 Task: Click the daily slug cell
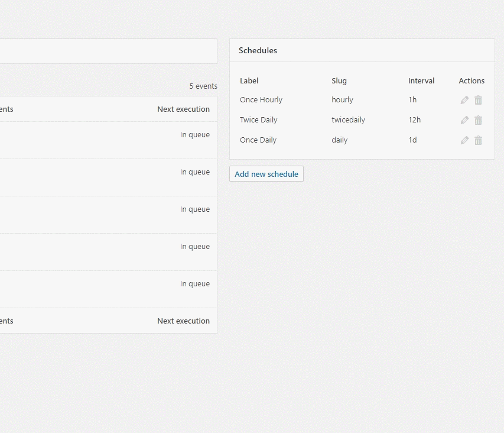tap(339, 140)
